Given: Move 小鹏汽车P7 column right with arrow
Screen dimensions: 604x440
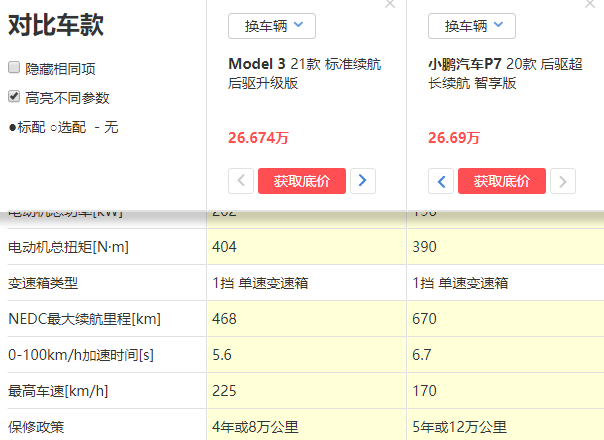Looking at the screenshot, I should (x=563, y=181).
